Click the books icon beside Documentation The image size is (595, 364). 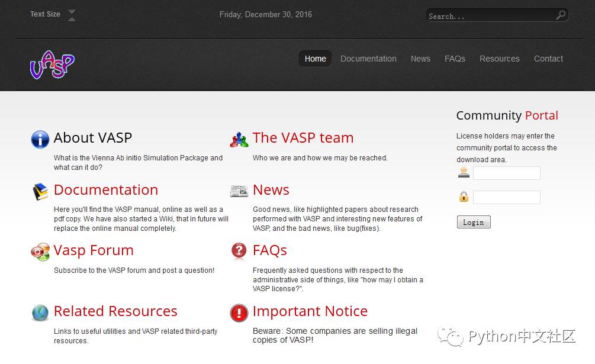tap(40, 192)
